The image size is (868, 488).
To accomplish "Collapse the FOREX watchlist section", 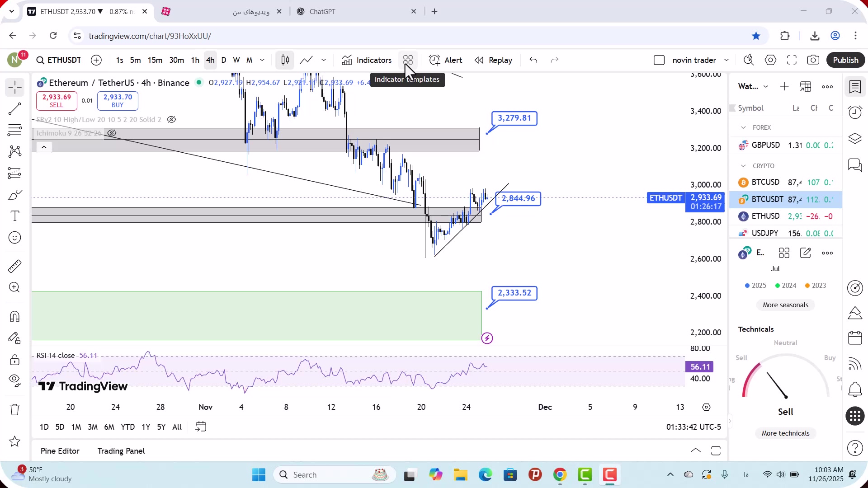I will [x=743, y=128].
